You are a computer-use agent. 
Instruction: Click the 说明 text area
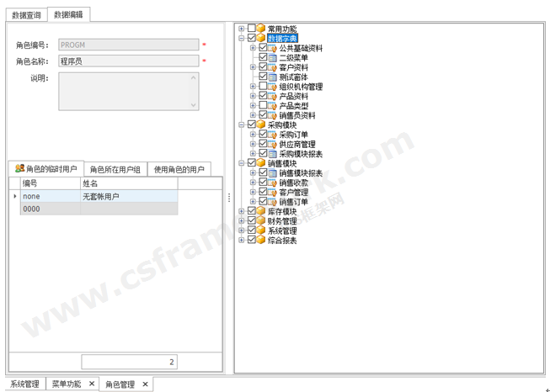pyautogui.click(x=129, y=92)
